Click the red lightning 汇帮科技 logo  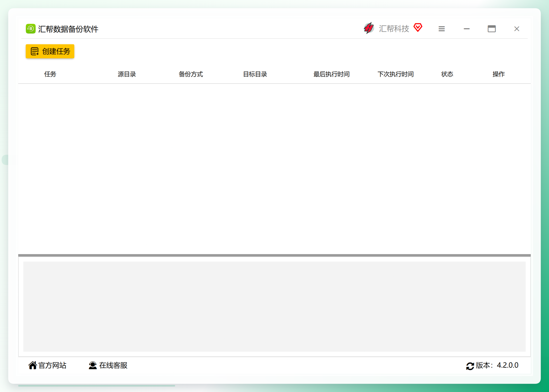coord(369,28)
